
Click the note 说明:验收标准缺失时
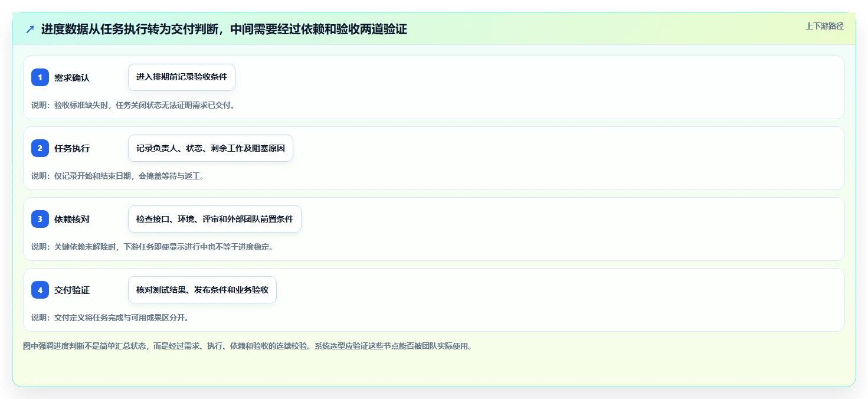point(133,105)
